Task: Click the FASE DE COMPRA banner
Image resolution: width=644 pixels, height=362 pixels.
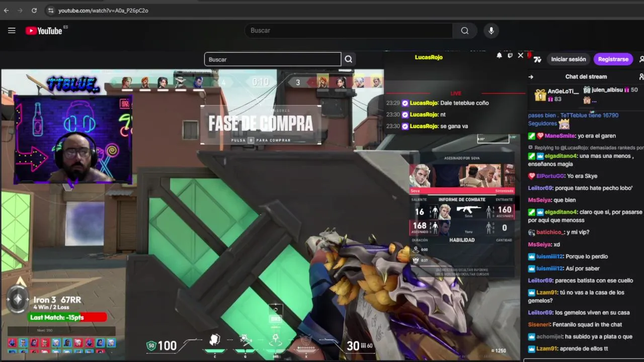Action: [x=261, y=125]
